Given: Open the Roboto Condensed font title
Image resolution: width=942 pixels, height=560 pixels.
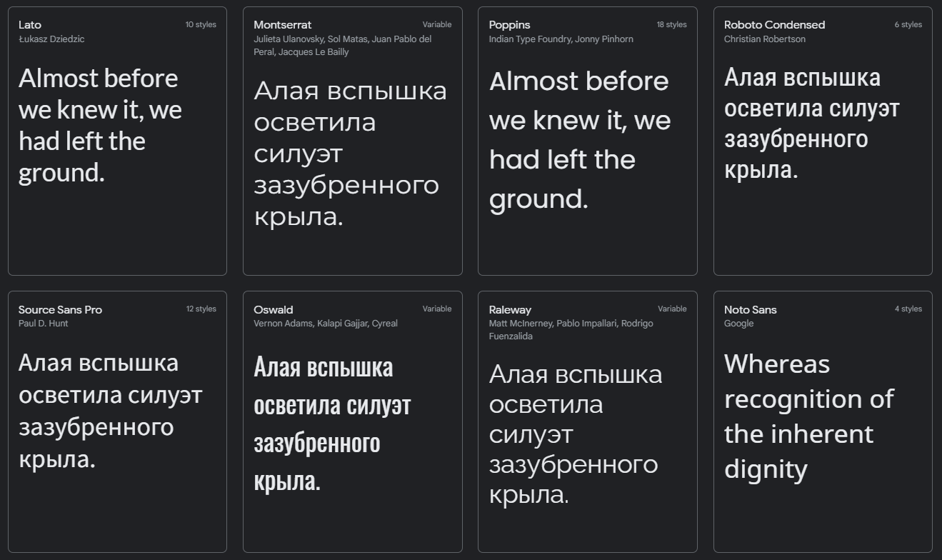Looking at the screenshot, I should 774,25.
